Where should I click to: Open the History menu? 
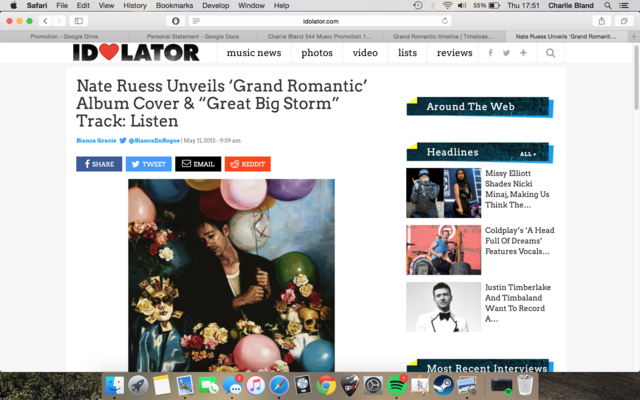(x=135, y=5)
